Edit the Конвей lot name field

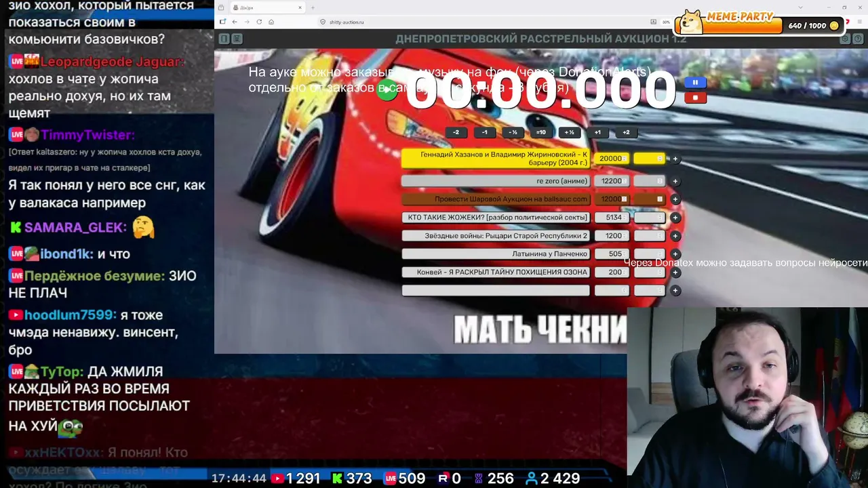(x=496, y=272)
